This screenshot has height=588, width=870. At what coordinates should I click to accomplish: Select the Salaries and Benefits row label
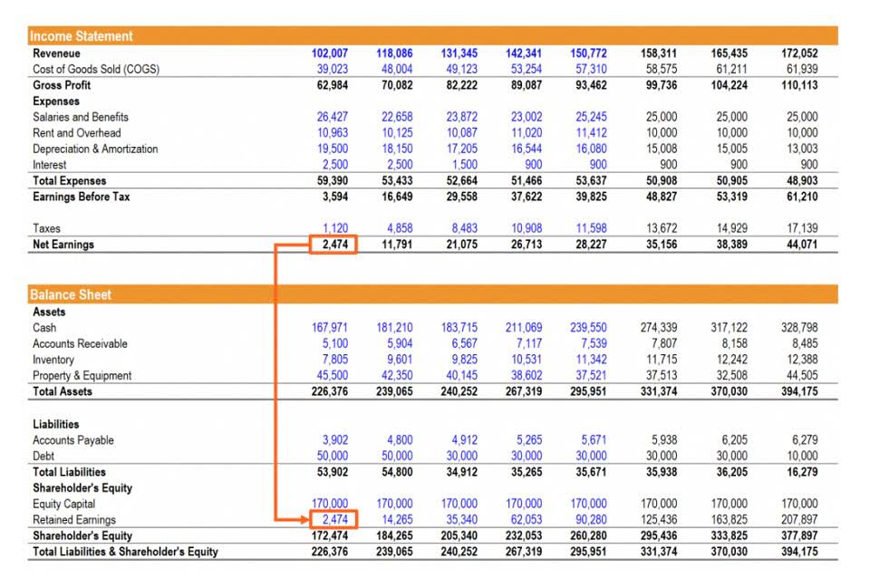click(82, 117)
